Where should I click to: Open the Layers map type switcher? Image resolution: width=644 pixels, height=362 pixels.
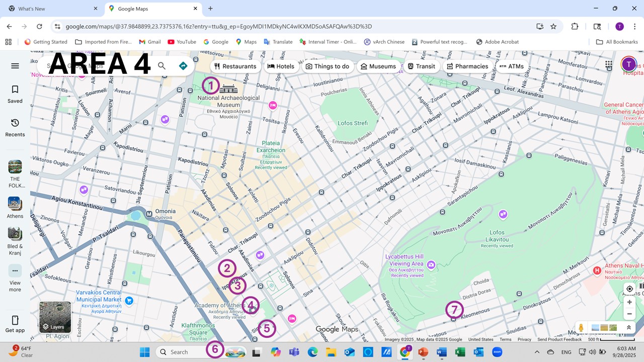[55, 317]
